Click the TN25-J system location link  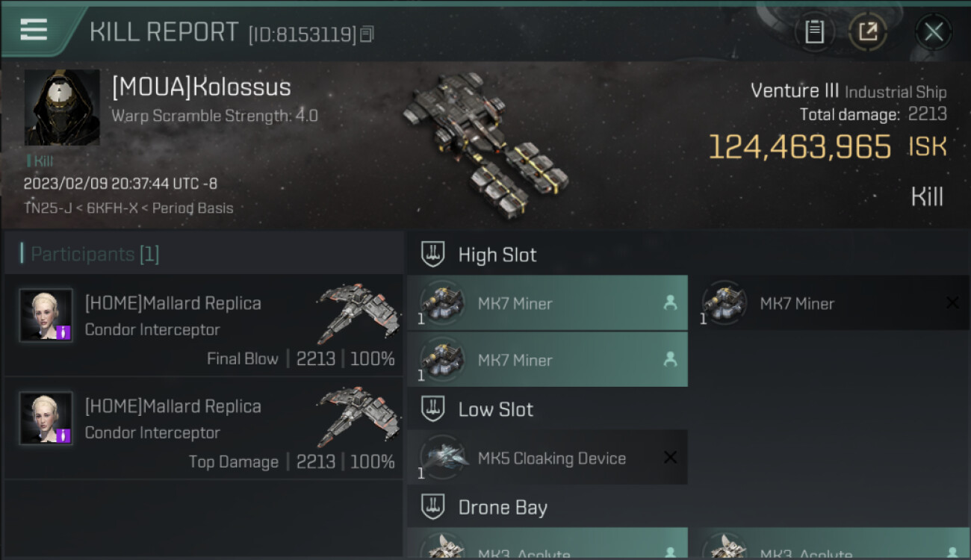tap(48, 208)
